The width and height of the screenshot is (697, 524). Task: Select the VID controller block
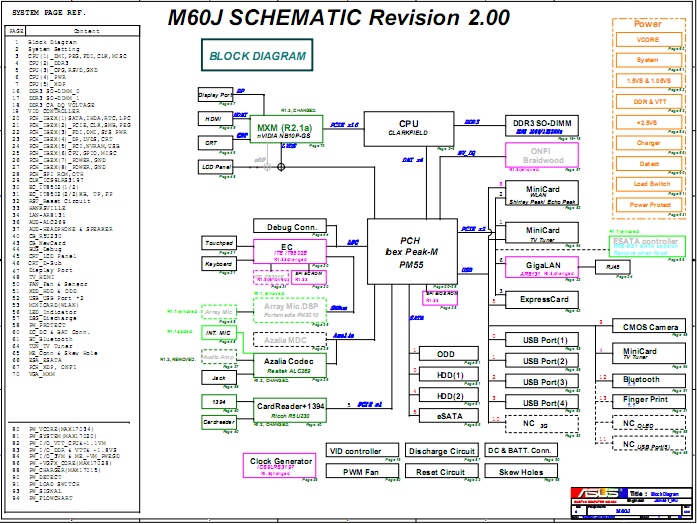(362, 451)
